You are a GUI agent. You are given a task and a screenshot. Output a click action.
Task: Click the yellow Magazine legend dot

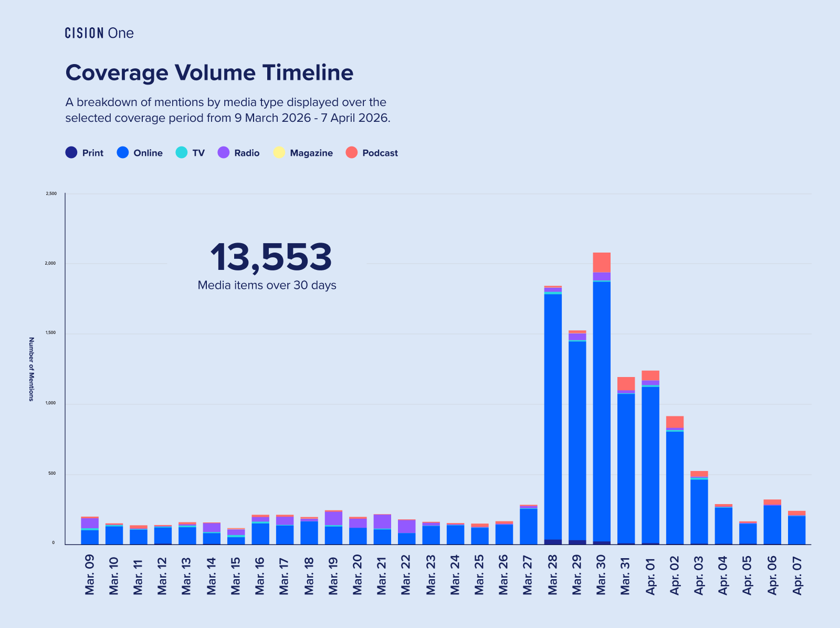(279, 153)
